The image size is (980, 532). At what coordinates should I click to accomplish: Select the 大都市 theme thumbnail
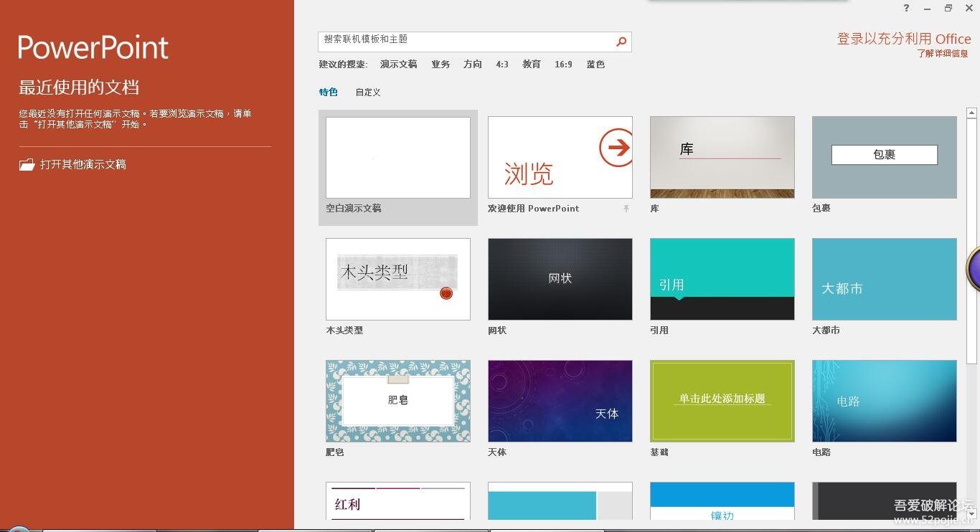pos(885,280)
